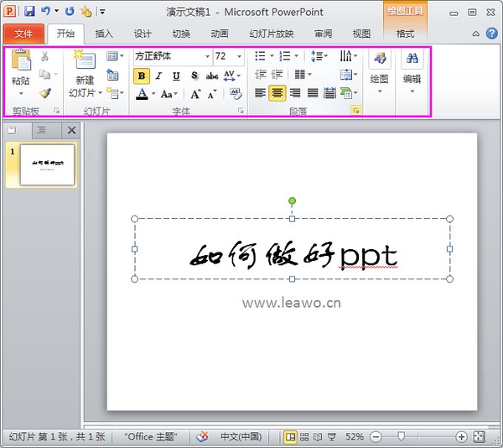Click the New Slide icon

pos(85,59)
